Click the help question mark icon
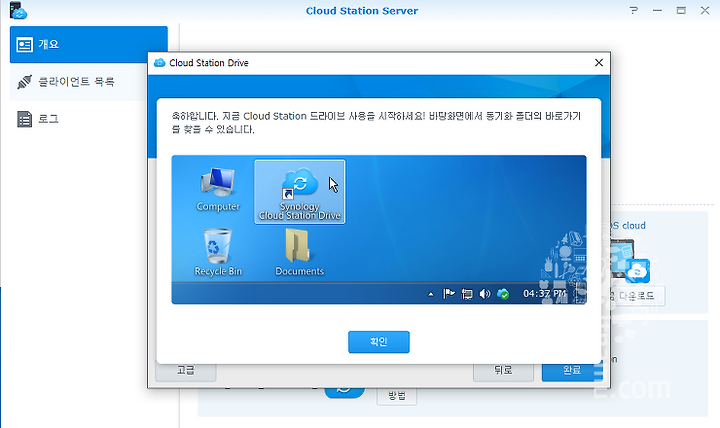Viewport: 720px width, 428px height. tap(634, 10)
